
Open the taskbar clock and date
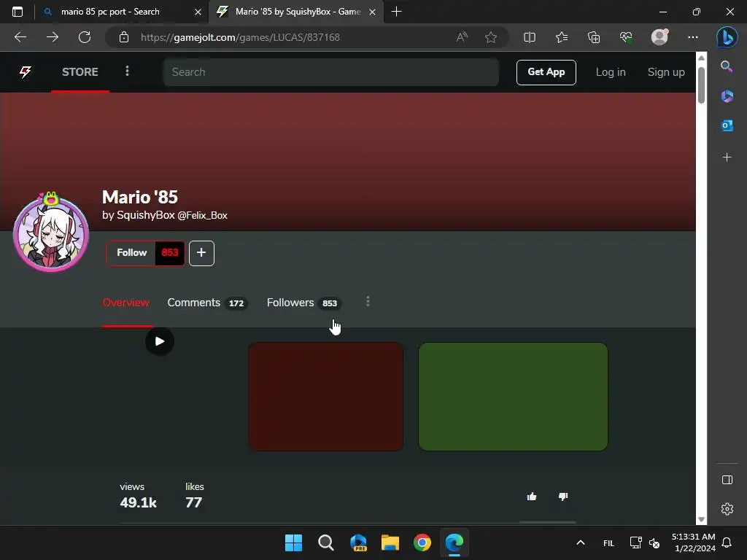[x=693, y=542]
